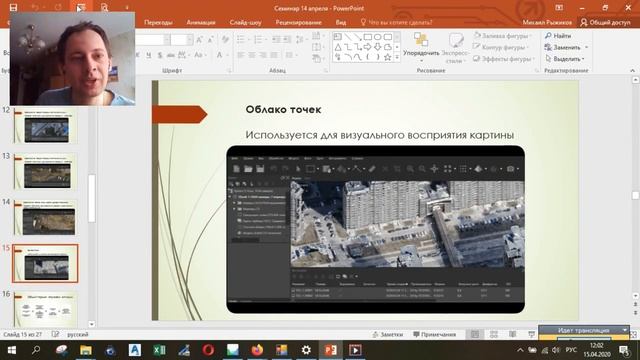640x360 pixels.
Task: Clear all formatting with the eraser icon
Action: pos(225,40)
